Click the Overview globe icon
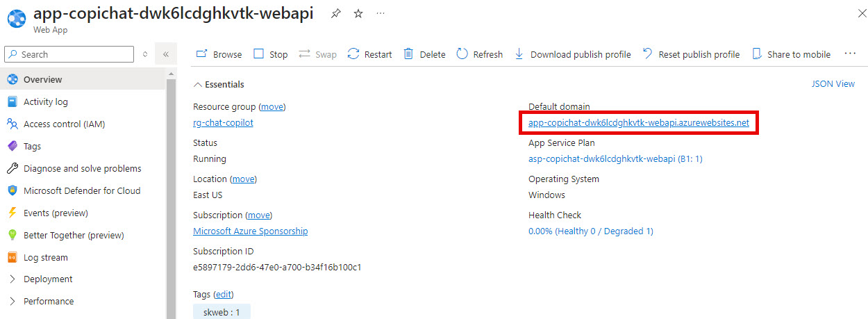 point(12,79)
